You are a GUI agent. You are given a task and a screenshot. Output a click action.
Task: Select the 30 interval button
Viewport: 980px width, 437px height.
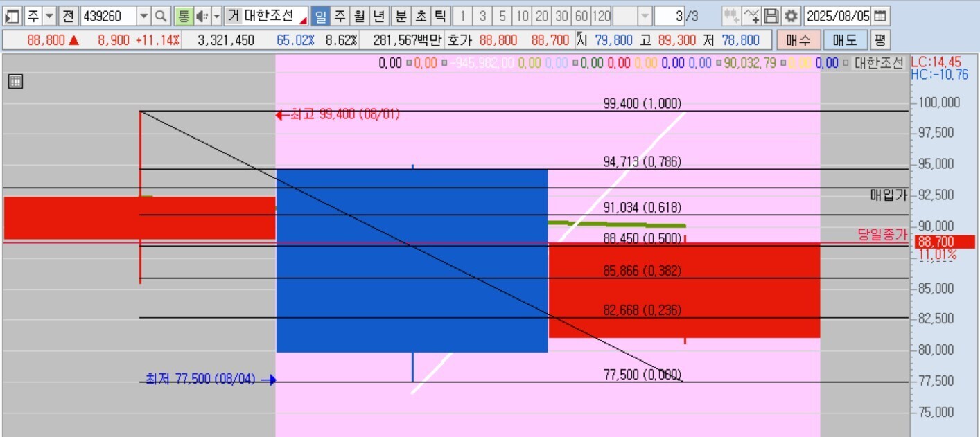click(x=562, y=16)
